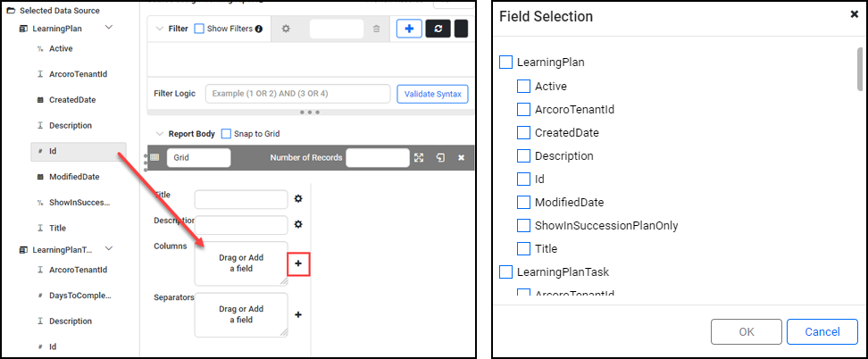The image size is (868, 359).
Task: Click the plus icon beside Columns field
Action: pos(298,263)
